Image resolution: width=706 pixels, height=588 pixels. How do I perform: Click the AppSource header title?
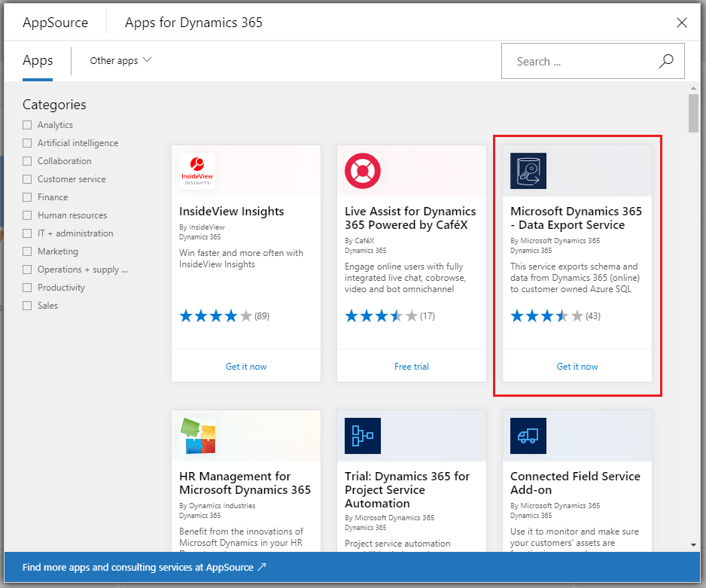[x=56, y=23]
